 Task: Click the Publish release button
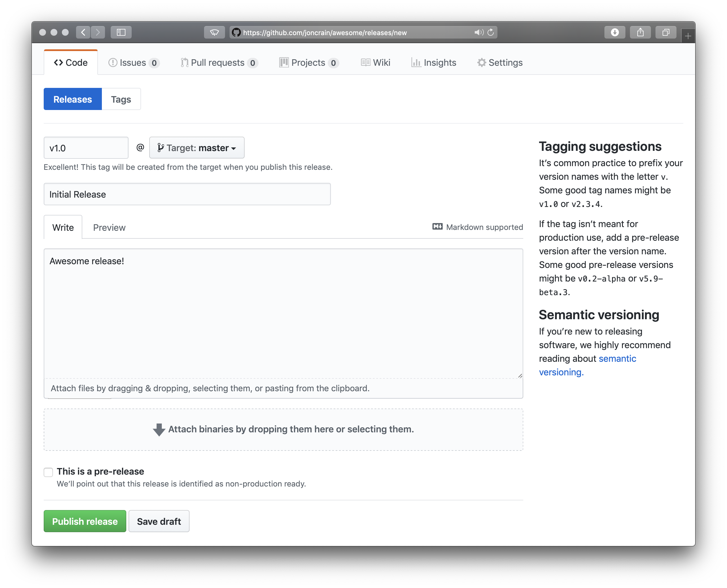(x=85, y=521)
